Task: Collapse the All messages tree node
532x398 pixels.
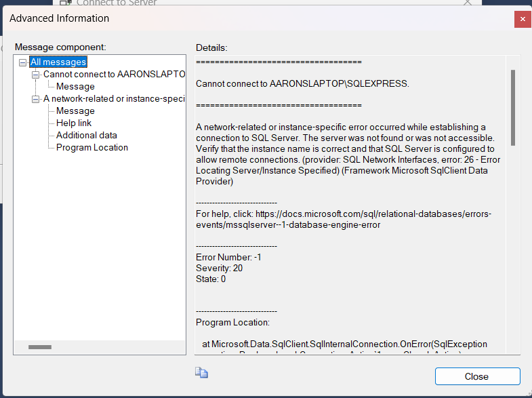Action: [x=23, y=62]
